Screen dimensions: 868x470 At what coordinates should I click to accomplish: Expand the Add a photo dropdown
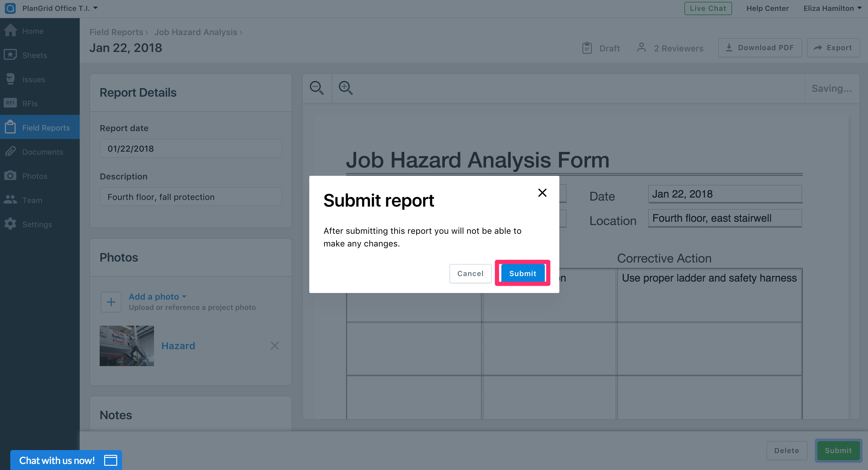coord(157,297)
